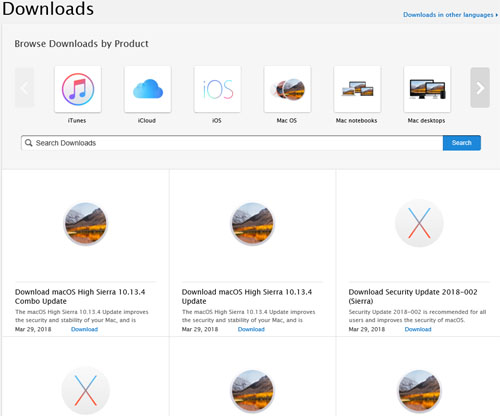This screenshot has height=416, width=500.
Task: Click Mar 29, 2018 date under Security Update
Action: 367,329
